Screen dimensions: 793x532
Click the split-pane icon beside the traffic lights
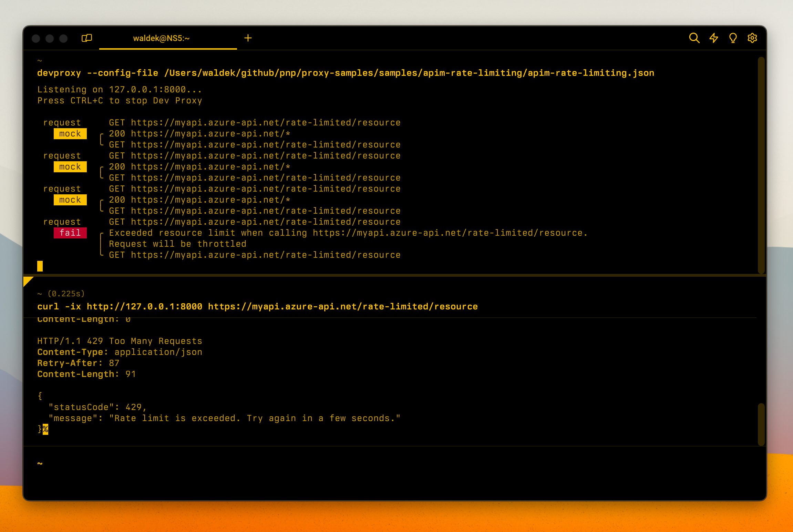87,38
